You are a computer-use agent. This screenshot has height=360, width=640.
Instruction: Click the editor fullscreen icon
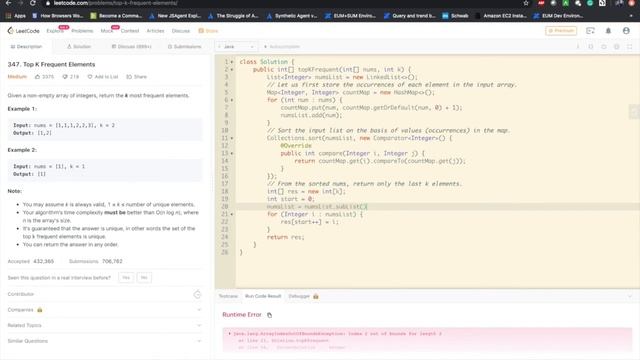coord(630,47)
